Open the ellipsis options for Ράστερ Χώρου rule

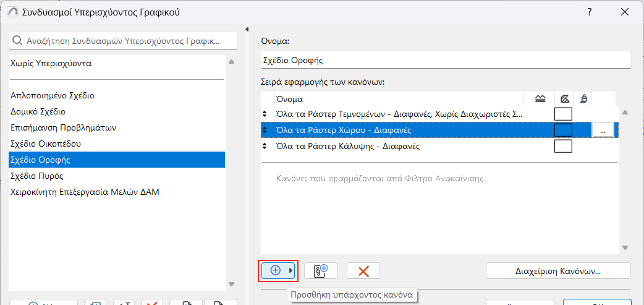tap(603, 130)
